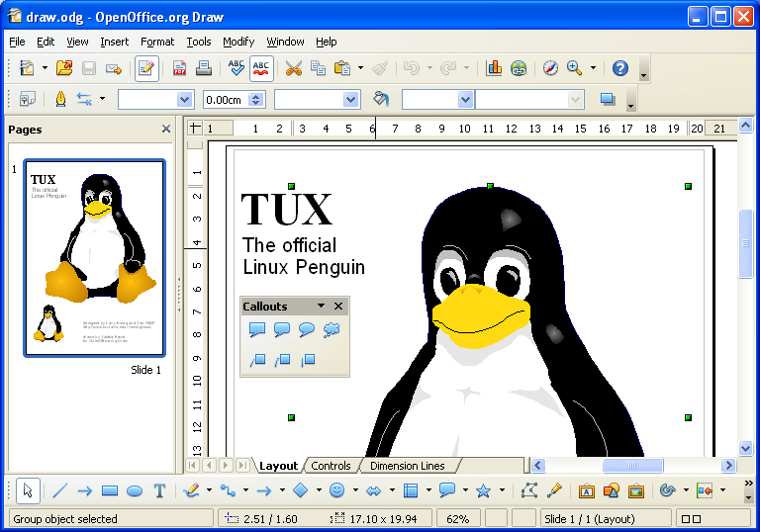
Task: Select the Rectangle drawing tool
Action: (110, 490)
